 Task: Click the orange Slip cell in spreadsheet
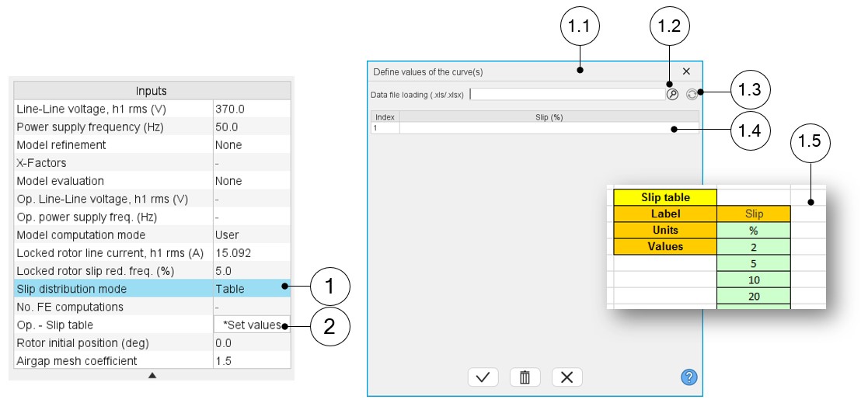click(x=754, y=214)
